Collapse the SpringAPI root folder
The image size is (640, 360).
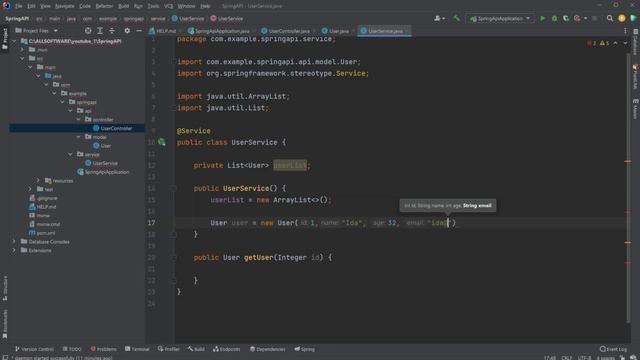point(14,41)
